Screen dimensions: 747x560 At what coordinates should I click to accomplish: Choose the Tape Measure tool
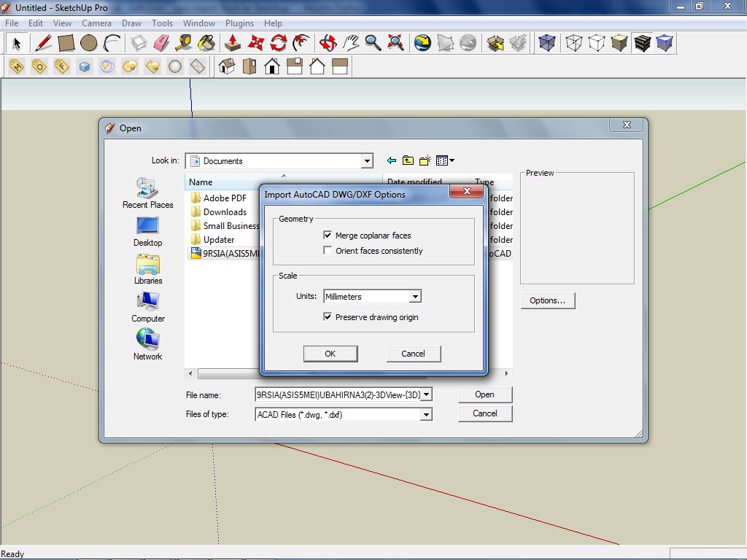(x=182, y=43)
